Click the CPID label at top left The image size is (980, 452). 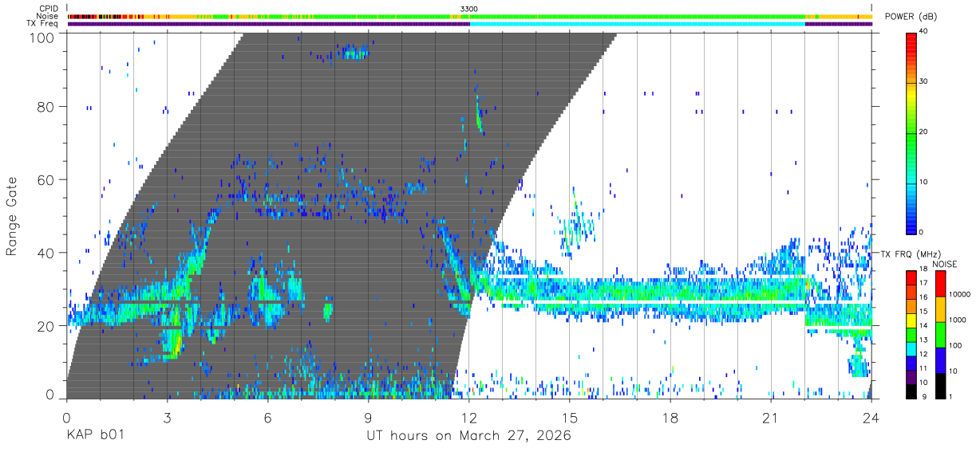[x=47, y=9]
